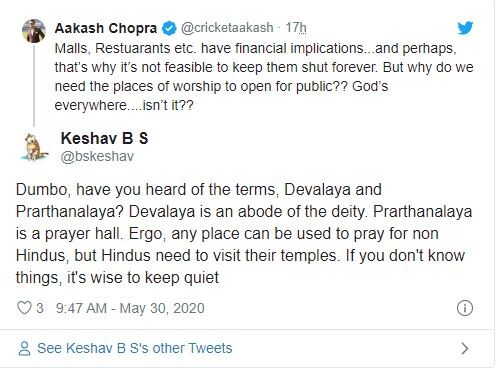Click the Twitter bird logo
This screenshot has width=503, height=375.
coord(465,28)
